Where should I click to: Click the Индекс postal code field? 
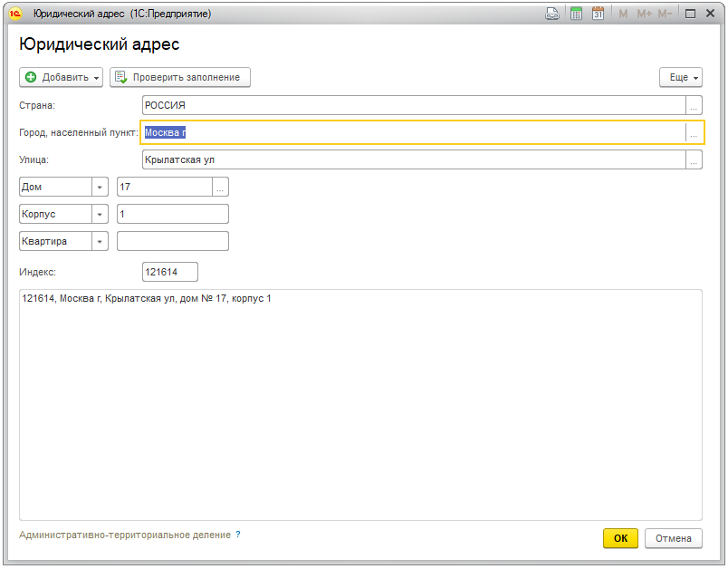[x=169, y=272]
